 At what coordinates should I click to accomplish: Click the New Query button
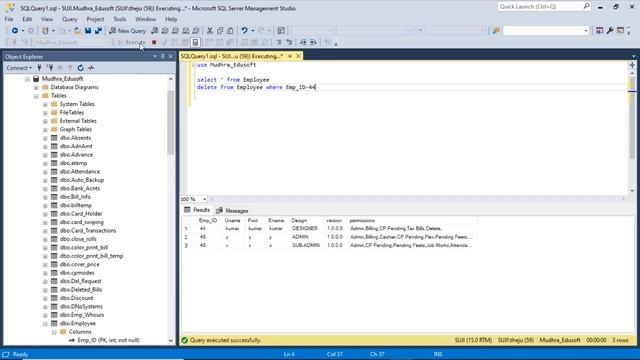127,31
